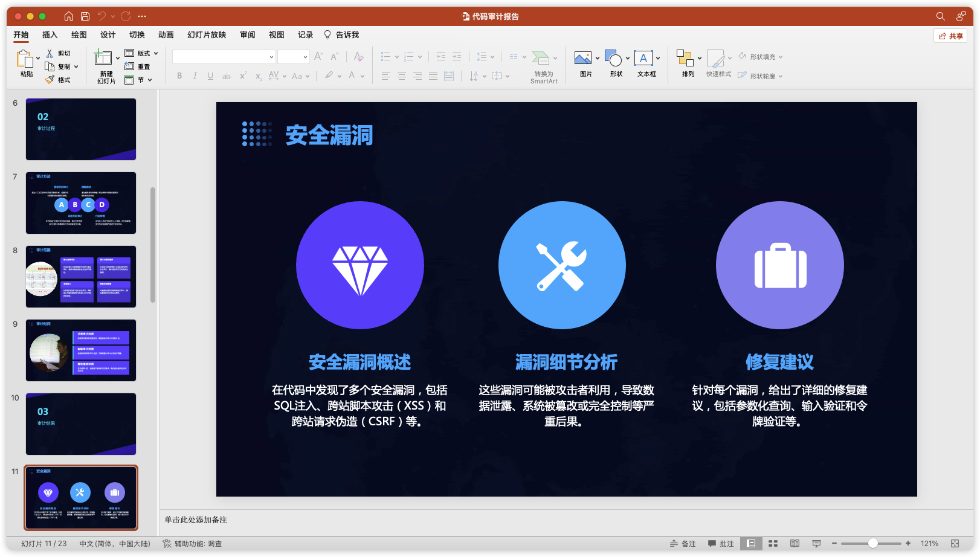Viewport: 980px width, 557px height.
Task: Click the Cut (剪切) scissors icon
Action: (x=50, y=53)
